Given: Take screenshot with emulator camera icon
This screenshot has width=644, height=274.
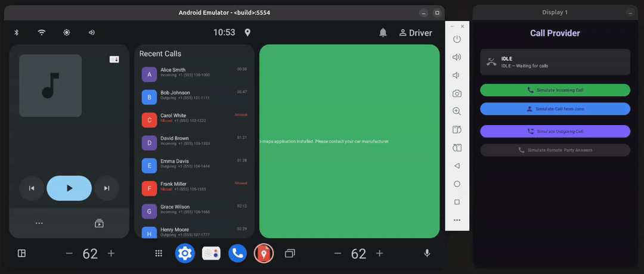Looking at the screenshot, I should (x=457, y=94).
